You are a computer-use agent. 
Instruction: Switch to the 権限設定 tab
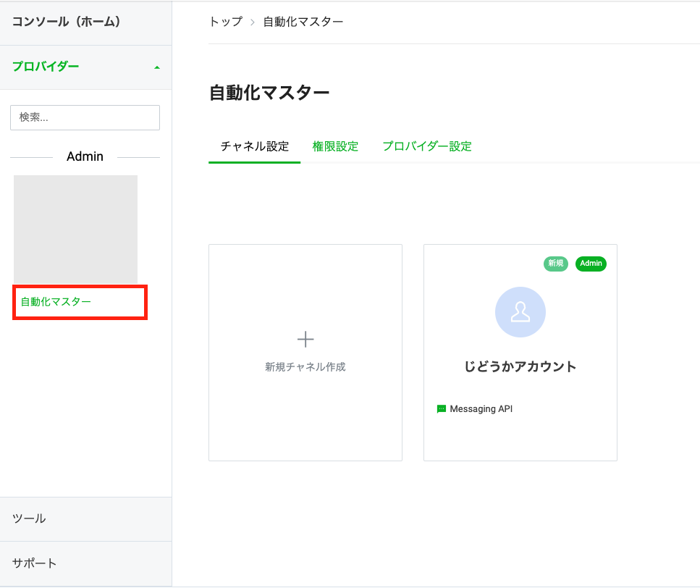point(335,146)
